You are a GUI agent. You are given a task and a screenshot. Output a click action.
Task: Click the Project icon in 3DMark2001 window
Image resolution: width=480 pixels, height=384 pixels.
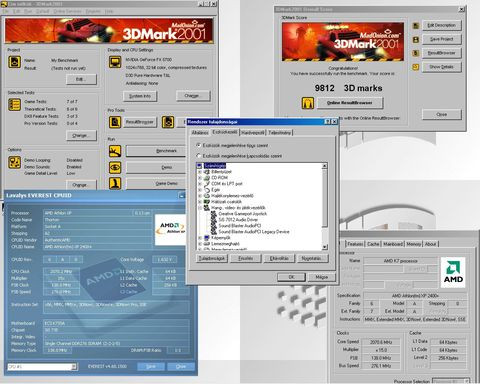[14, 62]
